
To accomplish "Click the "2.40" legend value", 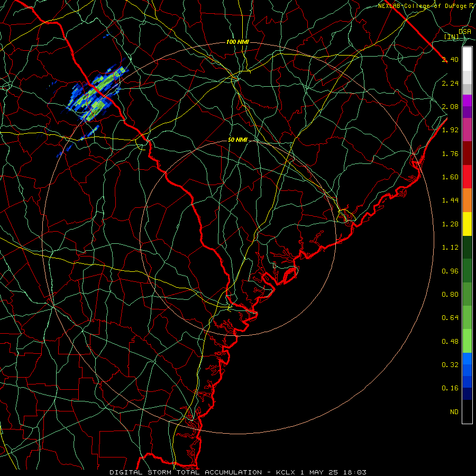I will coord(450,59).
